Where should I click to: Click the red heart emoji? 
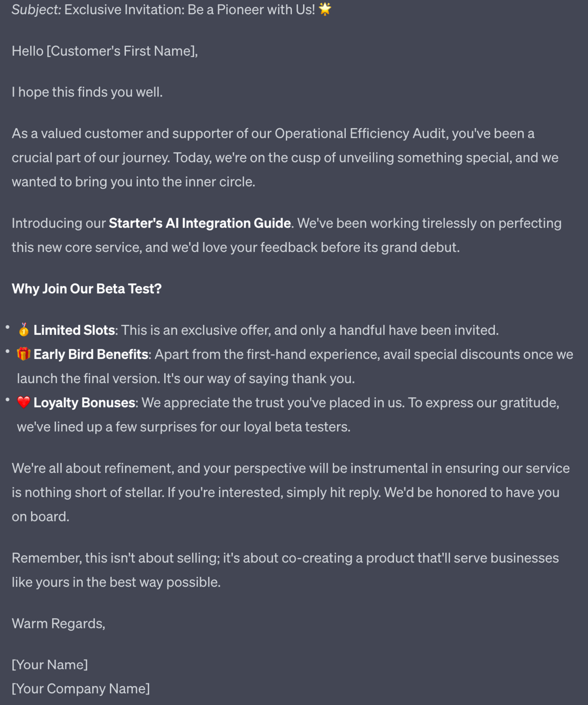(x=24, y=402)
